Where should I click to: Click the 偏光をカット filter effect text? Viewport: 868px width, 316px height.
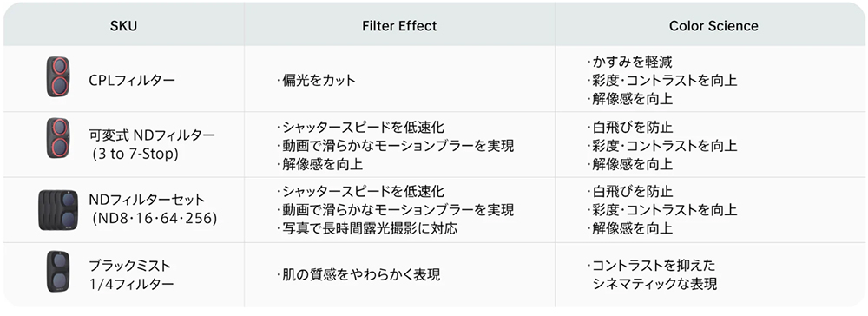tap(316, 80)
